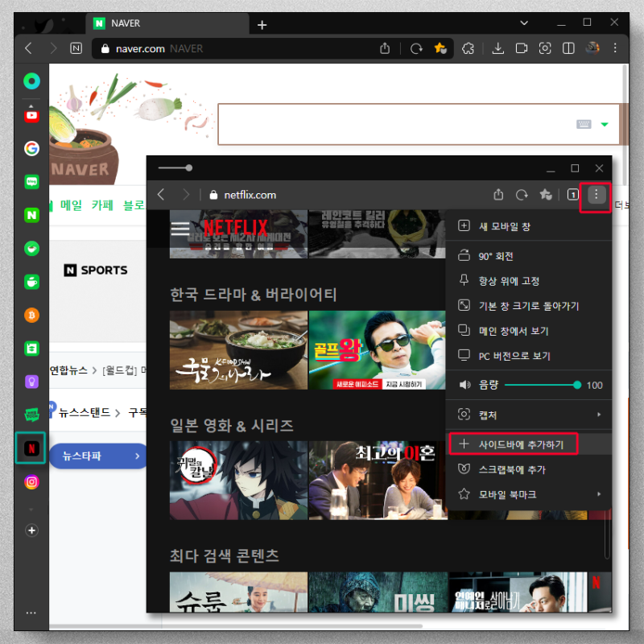
Task: Open tab count button in Netflix window
Action: 572,195
